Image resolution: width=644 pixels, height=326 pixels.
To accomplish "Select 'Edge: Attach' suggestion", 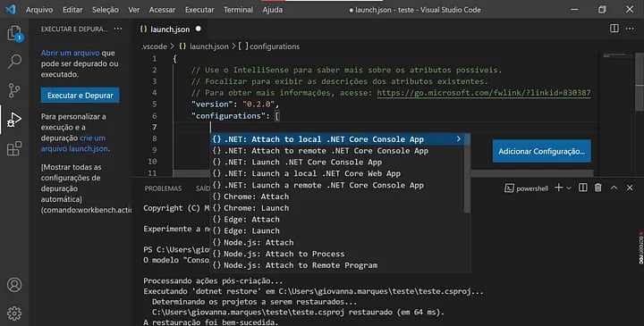I will coord(337,220).
